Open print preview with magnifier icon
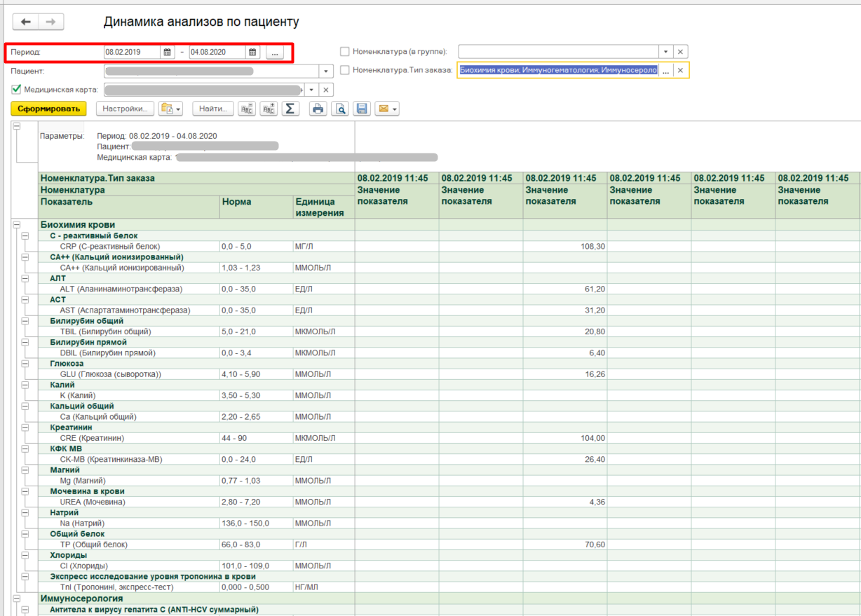 340,109
